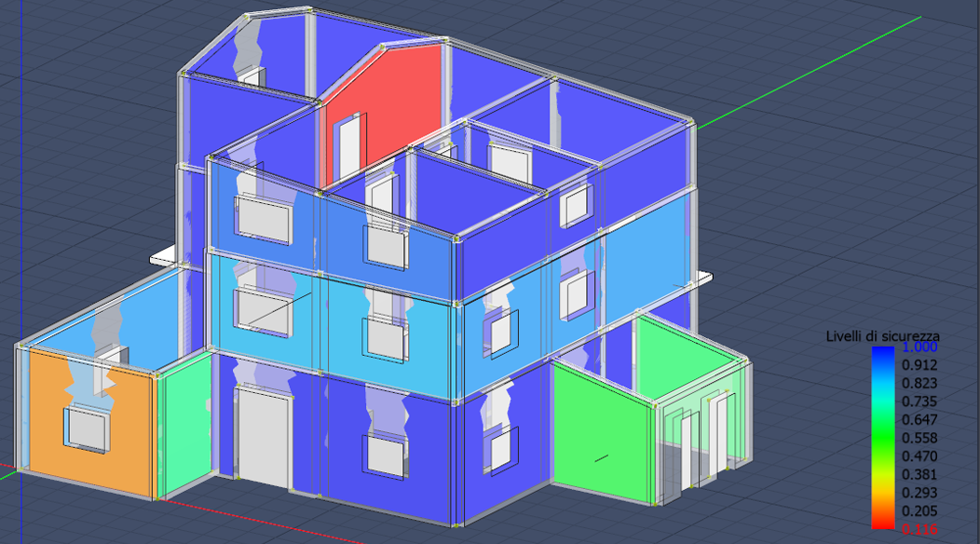Screen dimensions: 980x544
Task: Select the 0.558 legend value
Action: point(919,439)
